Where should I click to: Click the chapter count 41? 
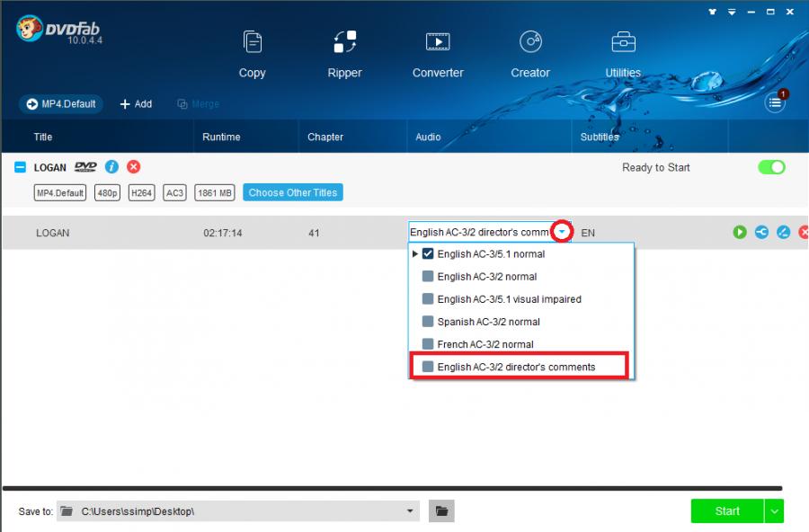[x=314, y=233]
